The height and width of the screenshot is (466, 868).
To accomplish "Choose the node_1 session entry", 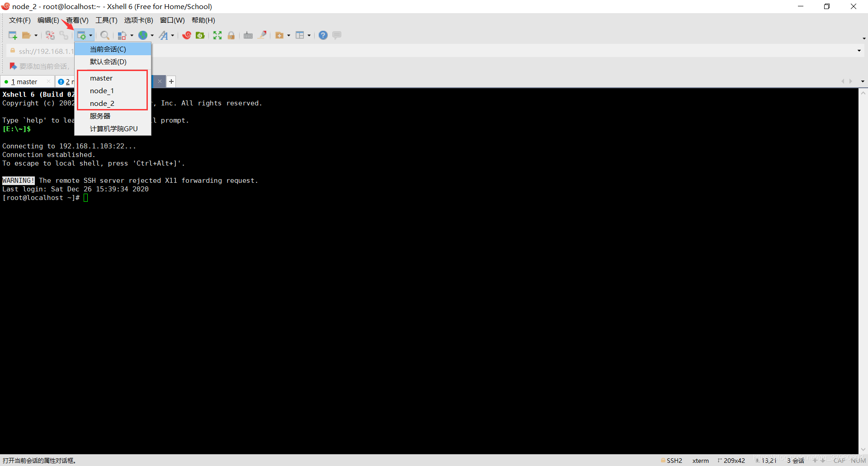I will point(113,91).
